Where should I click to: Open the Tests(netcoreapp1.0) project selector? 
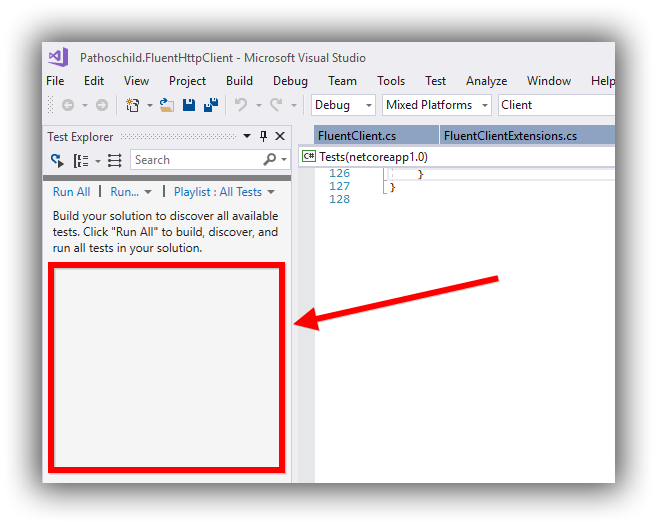(457, 157)
